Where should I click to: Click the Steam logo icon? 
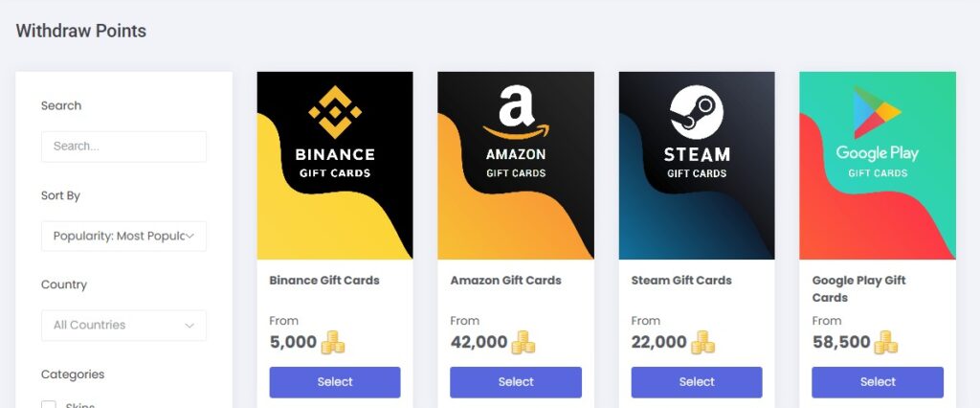click(697, 112)
